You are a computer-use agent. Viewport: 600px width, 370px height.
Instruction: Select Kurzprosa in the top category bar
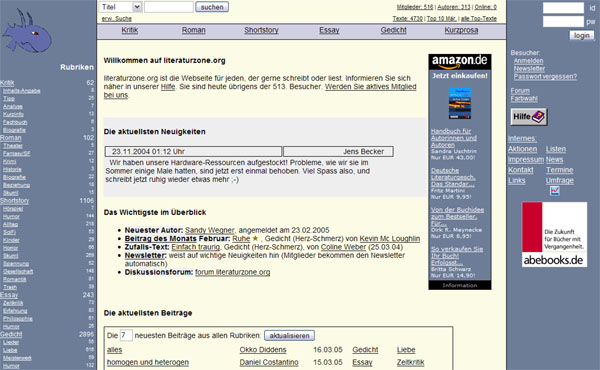[461, 30]
